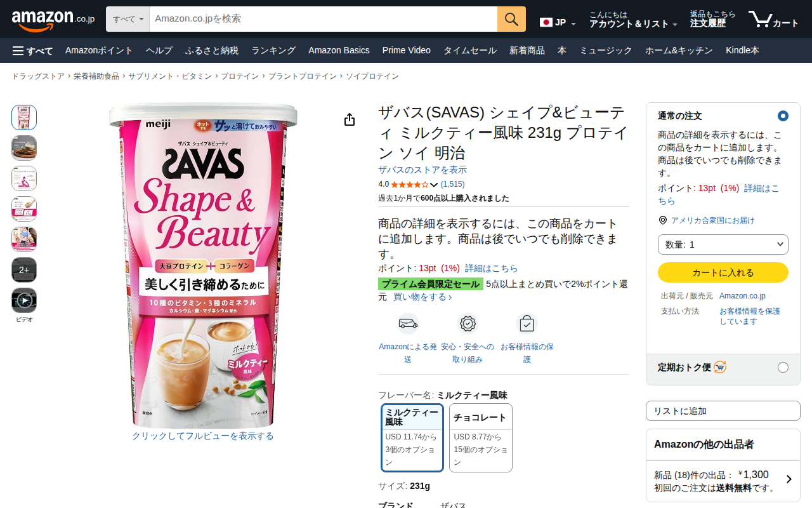
Task: Select the ミルクティー風味 flavor option
Action: pos(412,438)
